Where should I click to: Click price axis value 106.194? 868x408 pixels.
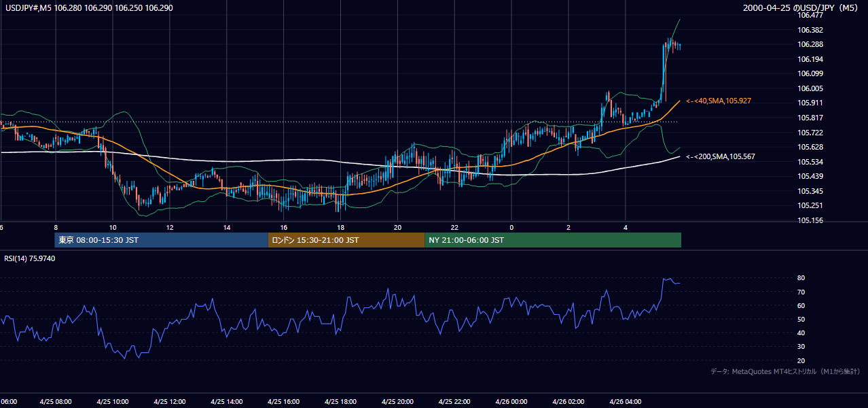[810, 59]
